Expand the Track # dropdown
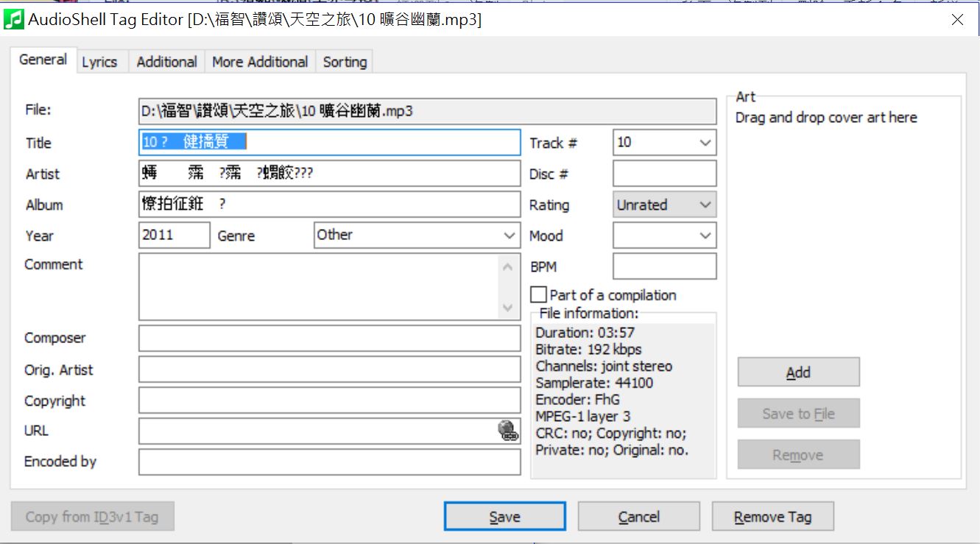The height and width of the screenshot is (544, 980). (705, 143)
